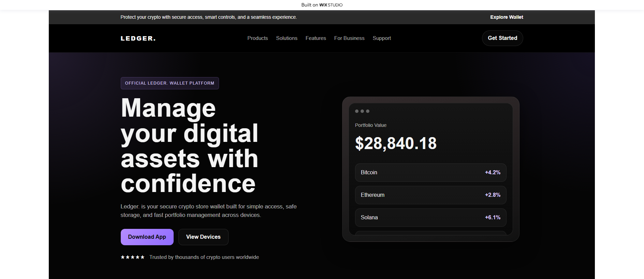Click the +4.2% Bitcoin change value
Screen dimensions: 644x279
tap(493, 173)
